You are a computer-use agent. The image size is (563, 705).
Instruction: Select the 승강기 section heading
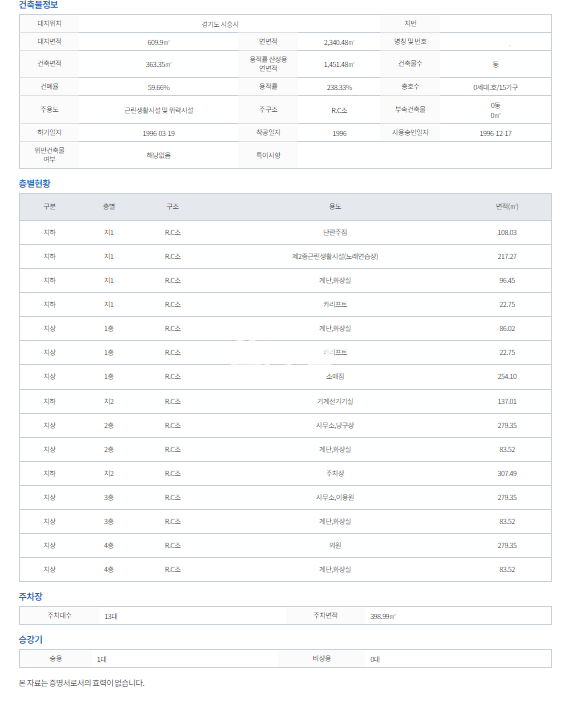[x=31, y=639]
